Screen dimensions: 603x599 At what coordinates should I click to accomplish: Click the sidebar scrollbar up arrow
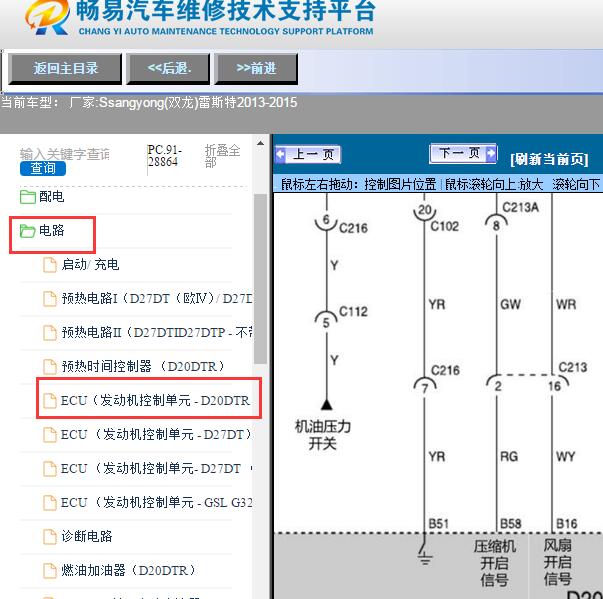[260, 143]
